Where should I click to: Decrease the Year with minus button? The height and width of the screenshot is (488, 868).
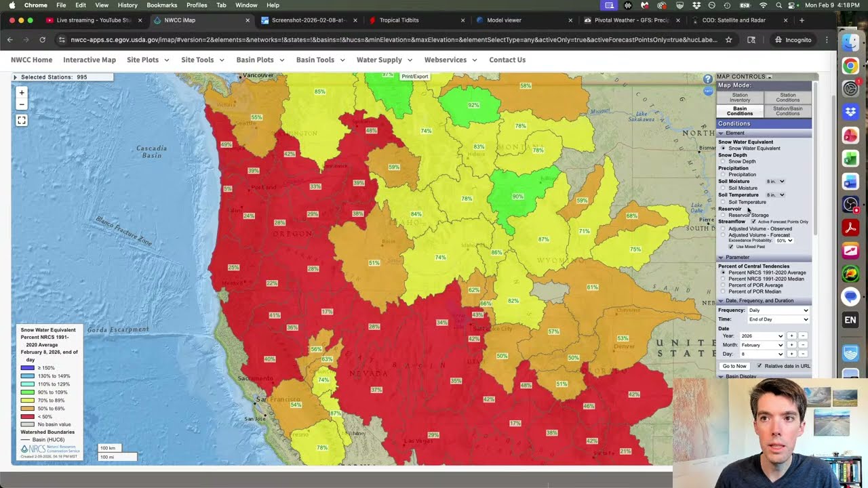click(803, 336)
